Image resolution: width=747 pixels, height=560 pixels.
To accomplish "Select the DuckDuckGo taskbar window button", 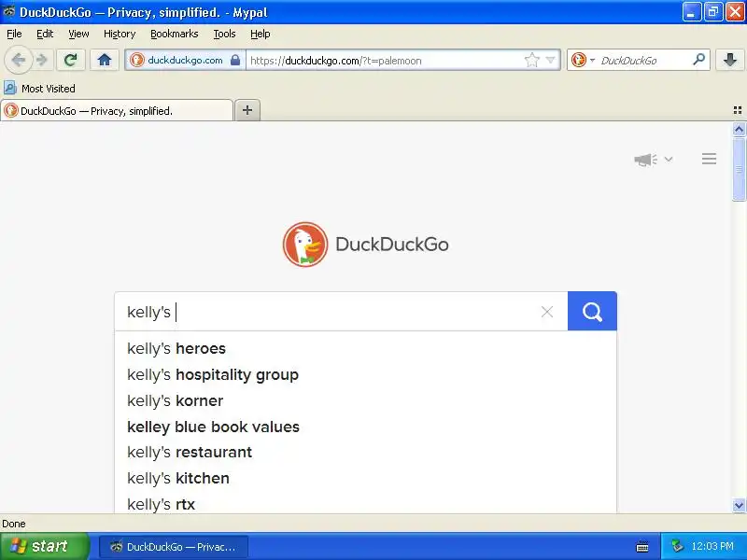I will (x=174, y=547).
